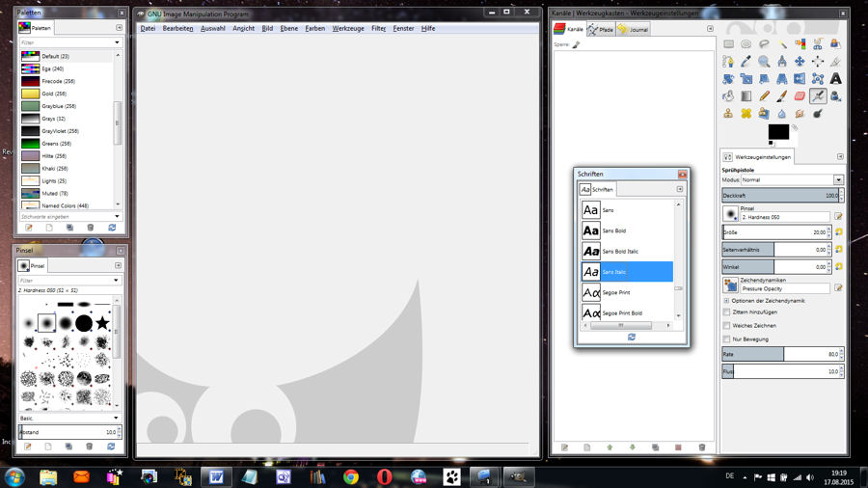Viewport: 868px width, 488px height.
Task: Select the Move tool
Action: 800,62
